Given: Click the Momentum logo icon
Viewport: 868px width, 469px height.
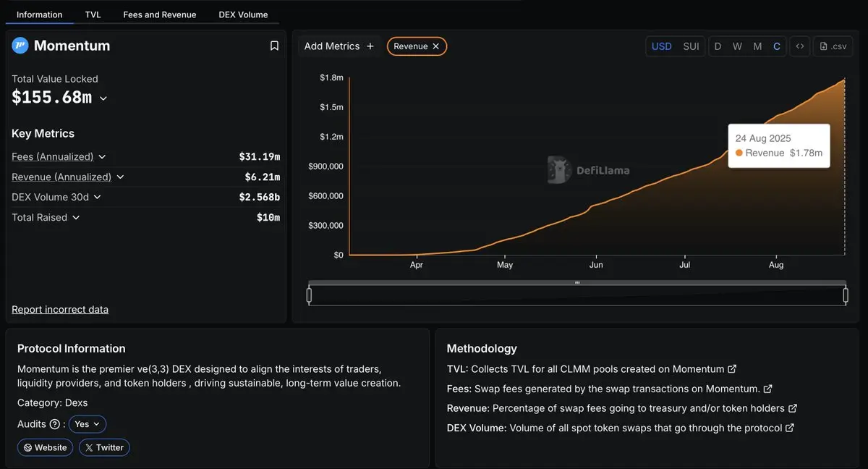Looking at the screenshot, I should click(x=20, y=46).
